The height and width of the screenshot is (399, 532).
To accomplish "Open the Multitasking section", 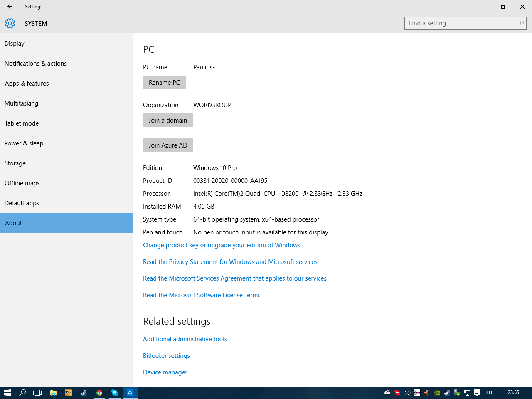I will coord(66,103).
